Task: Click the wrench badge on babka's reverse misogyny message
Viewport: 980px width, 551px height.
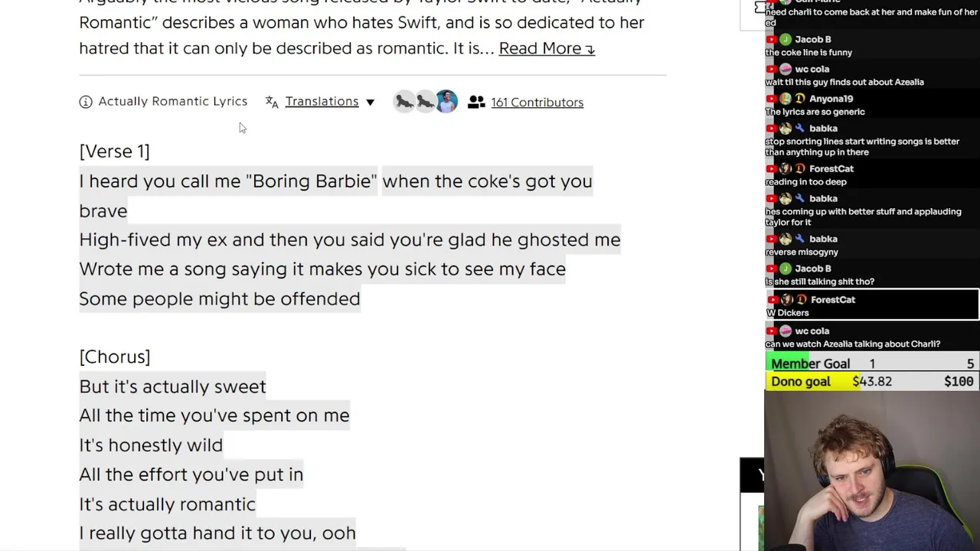Action: coord(800,239)
